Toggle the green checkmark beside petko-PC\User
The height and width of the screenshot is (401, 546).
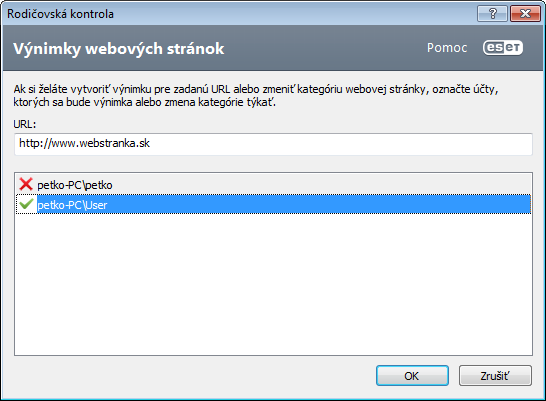tap(26, 204)
